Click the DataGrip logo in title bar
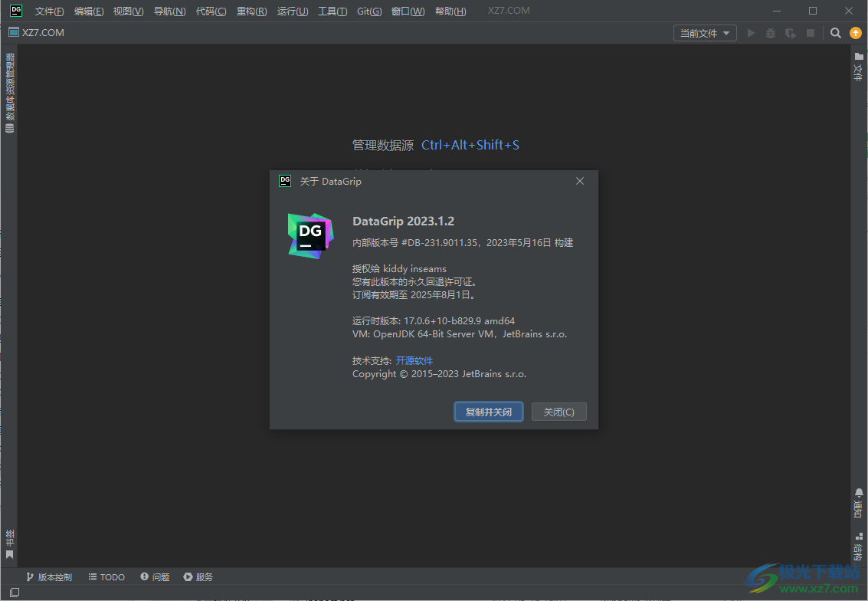868x601 pixels. pyautogui.click(x=16, y=11)
